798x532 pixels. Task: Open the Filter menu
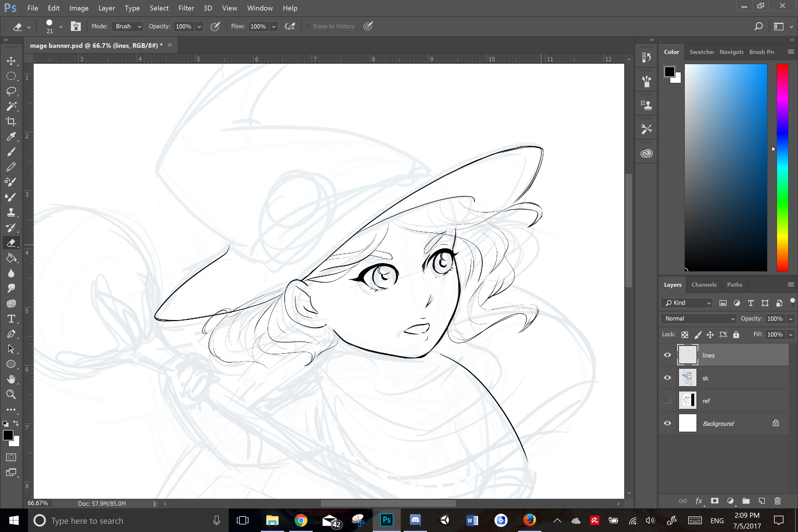pos(186,8)
